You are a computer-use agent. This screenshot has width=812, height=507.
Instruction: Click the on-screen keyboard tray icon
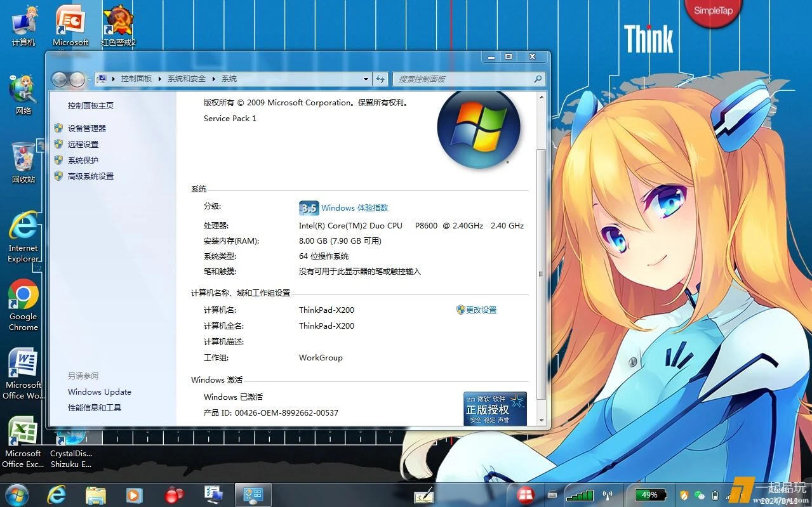tap(552, 495)
